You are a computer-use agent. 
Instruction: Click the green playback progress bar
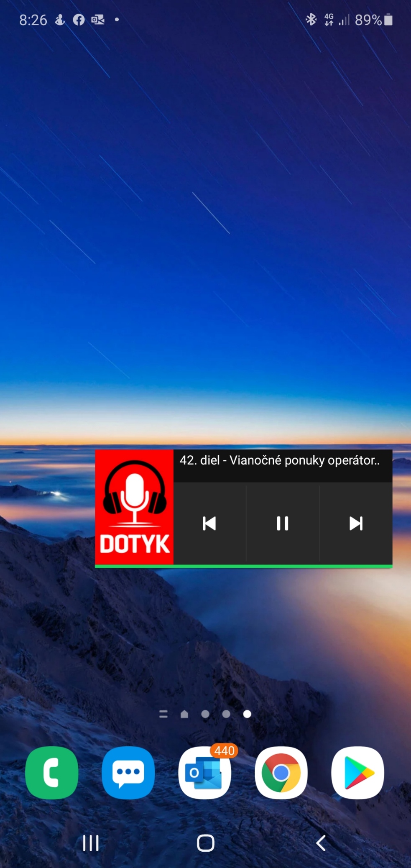tap(243, 566)
